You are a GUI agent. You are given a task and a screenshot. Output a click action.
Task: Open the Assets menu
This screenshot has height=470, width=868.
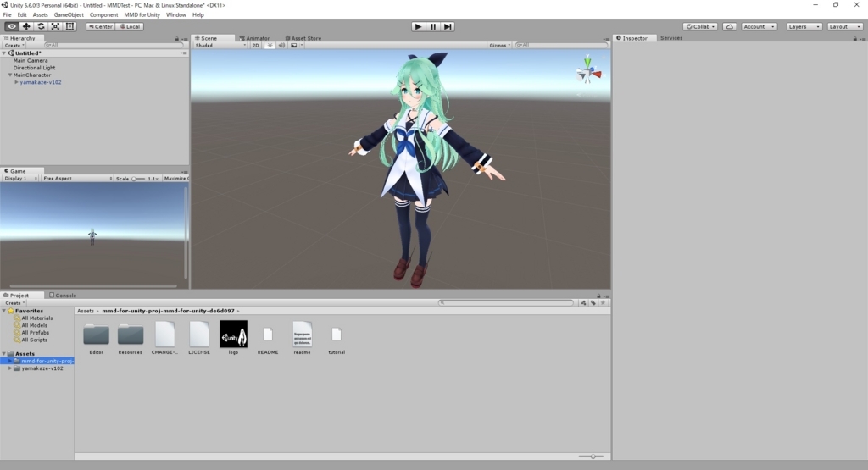click(41, 15)
